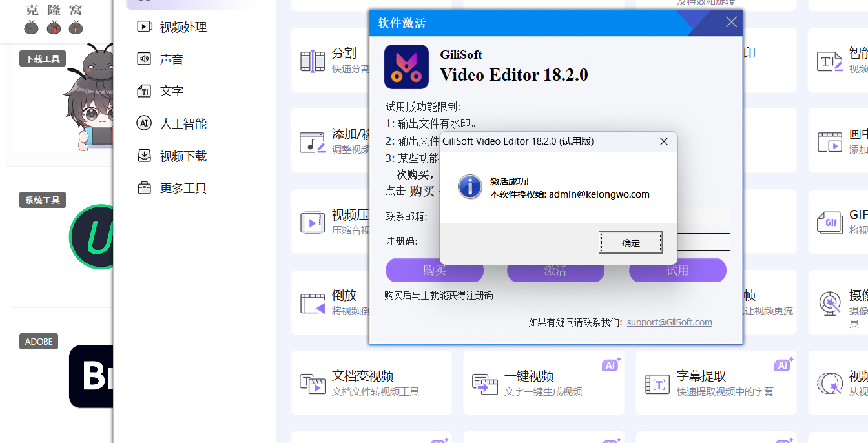This screenshot has height=443, width=868.
Task: Click the 分割 card title
Action: point(344,53)
